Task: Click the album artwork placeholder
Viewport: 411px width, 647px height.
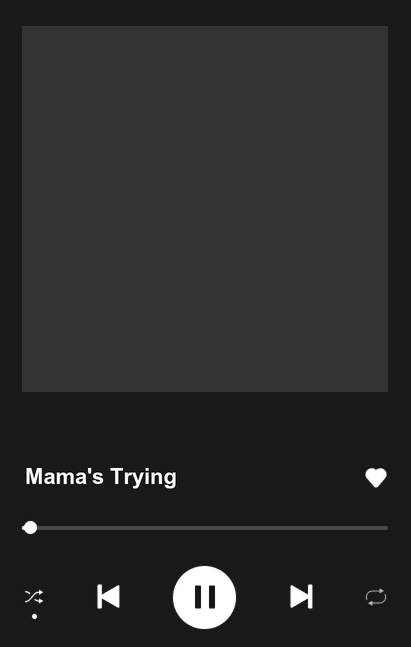Action: pyautogui.click(x=205, y=209)
